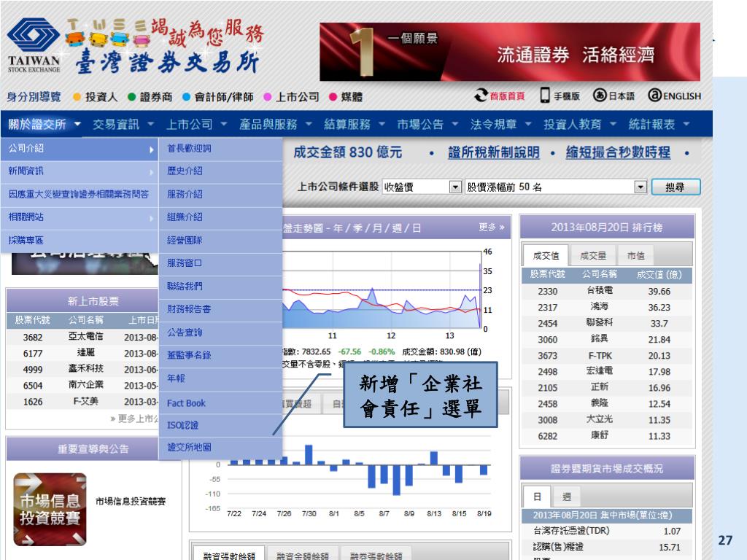Expand 上市公司 navigation menu
The image size is (747, 560).
tap(196, 124)
